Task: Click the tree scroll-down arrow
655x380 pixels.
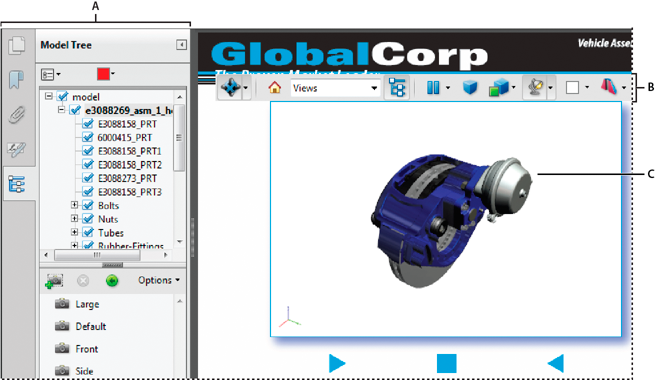Action: point(180,242)
